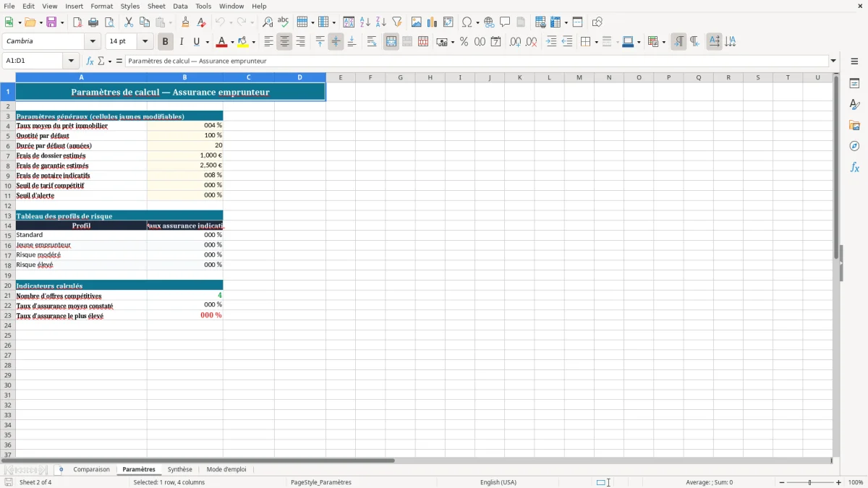The width and height of the screenshot is (868, 488).
Task: Toggle Align Left
Action: click(269, 42)
